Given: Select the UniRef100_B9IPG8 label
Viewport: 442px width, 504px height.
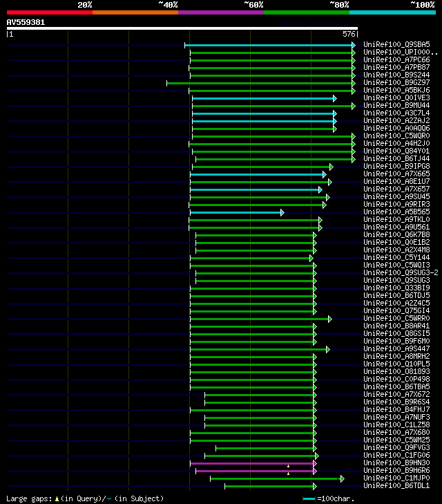Looking at the screenshot, I should point(396,166).
